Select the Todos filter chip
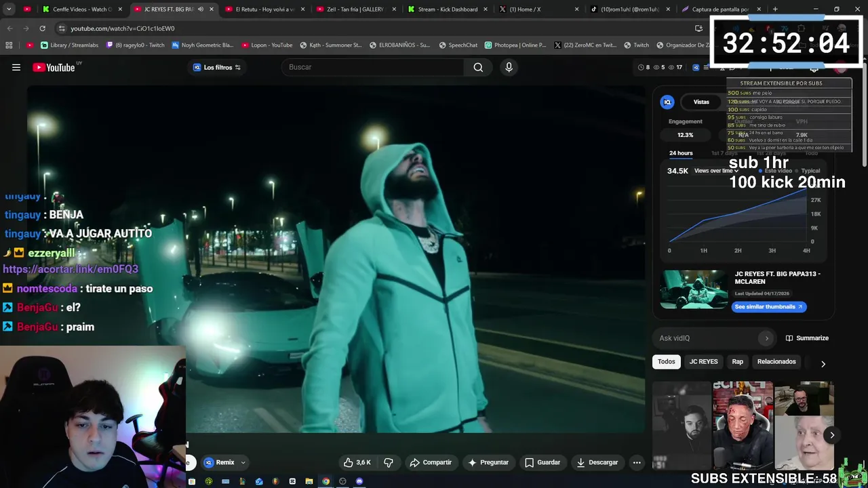The image size is (868, 488). [x=667, y=362]
